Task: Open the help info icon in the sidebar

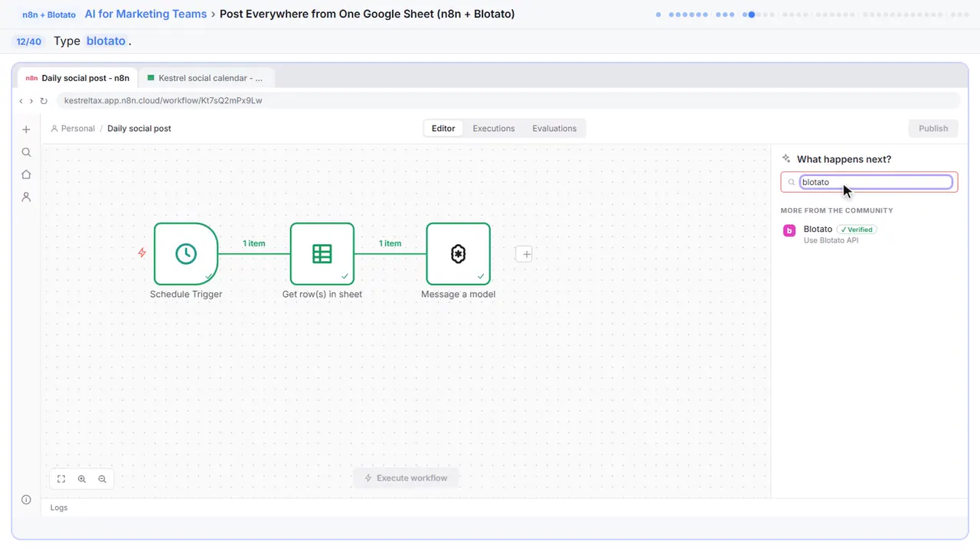Action: tap(26, 500)
